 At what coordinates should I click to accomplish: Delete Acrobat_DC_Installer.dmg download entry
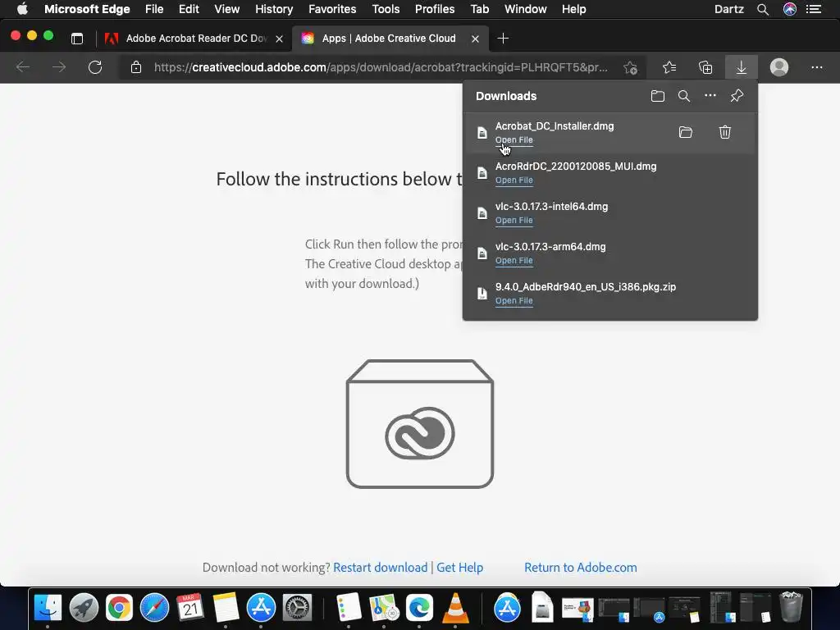[725, 132]
